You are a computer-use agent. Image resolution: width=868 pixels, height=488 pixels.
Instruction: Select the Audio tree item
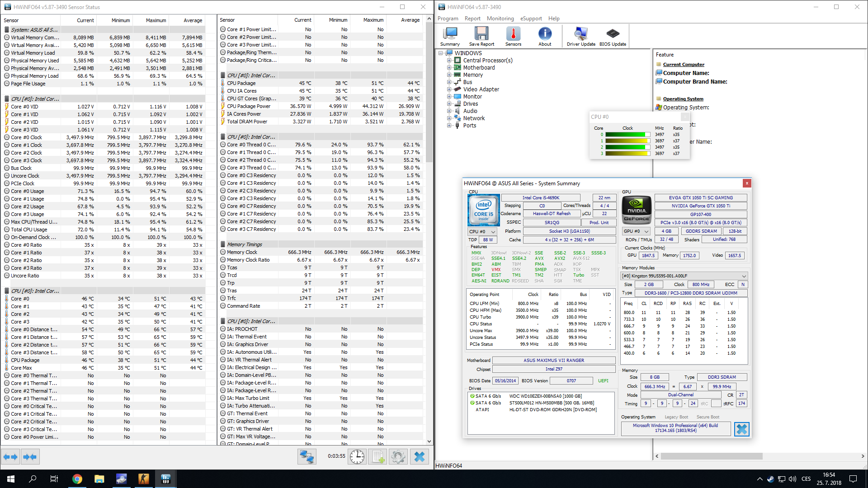pos(470,111)
